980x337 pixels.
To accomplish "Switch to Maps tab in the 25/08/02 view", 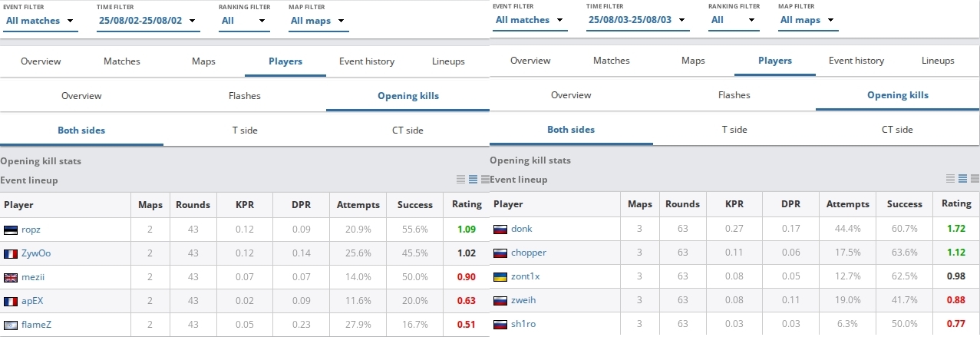I will point(204,61).
